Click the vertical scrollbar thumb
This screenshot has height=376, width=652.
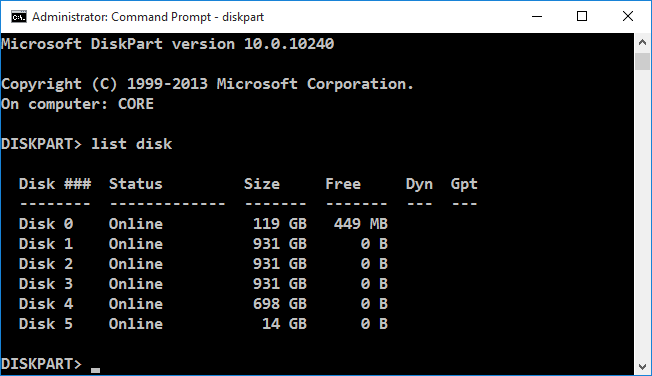642,61
